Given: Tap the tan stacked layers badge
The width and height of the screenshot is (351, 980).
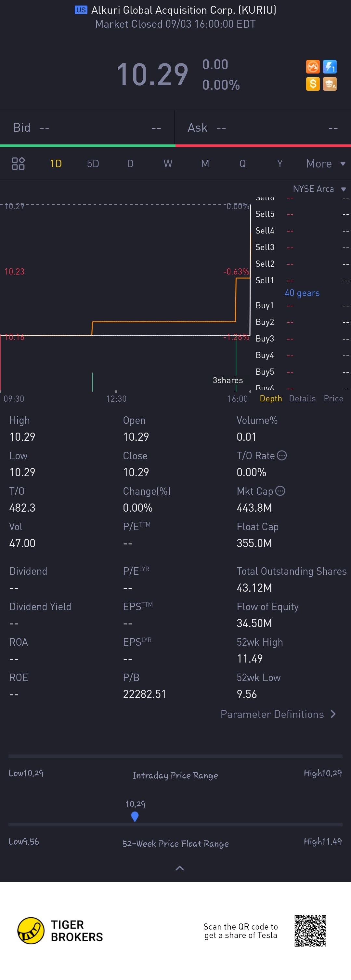Looking at the screenshot, I should coord(329,84).
